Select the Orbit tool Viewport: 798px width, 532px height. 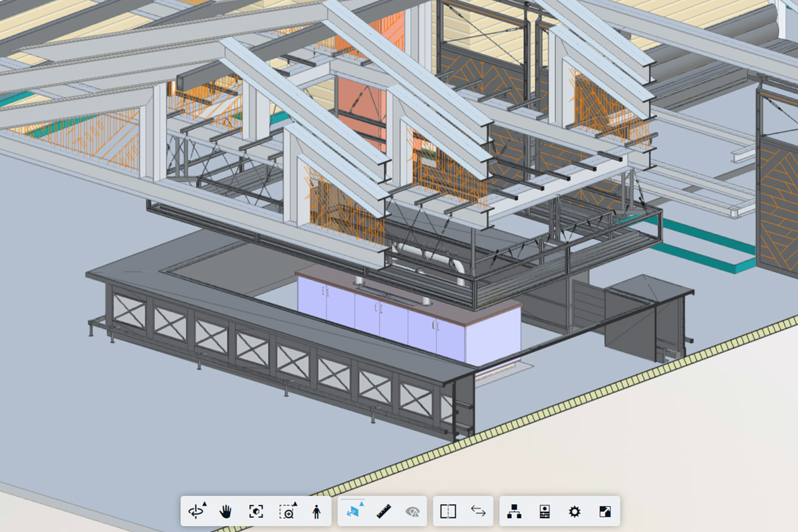coord(197,511)
